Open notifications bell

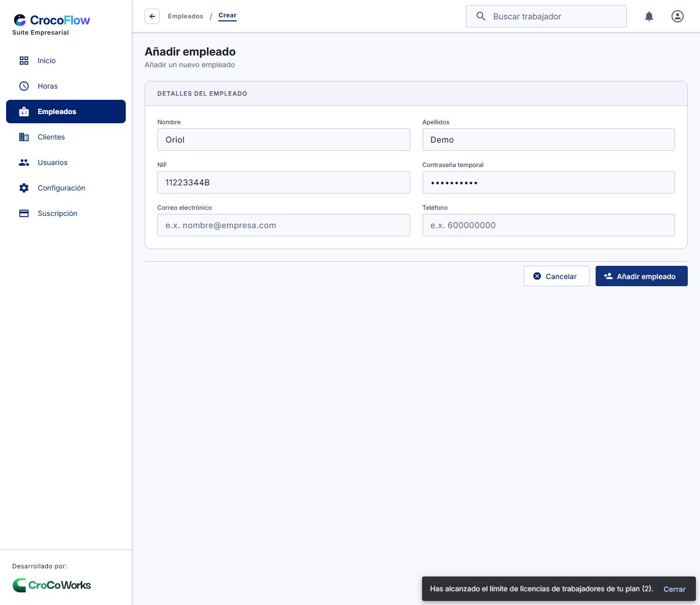point(649,16)
